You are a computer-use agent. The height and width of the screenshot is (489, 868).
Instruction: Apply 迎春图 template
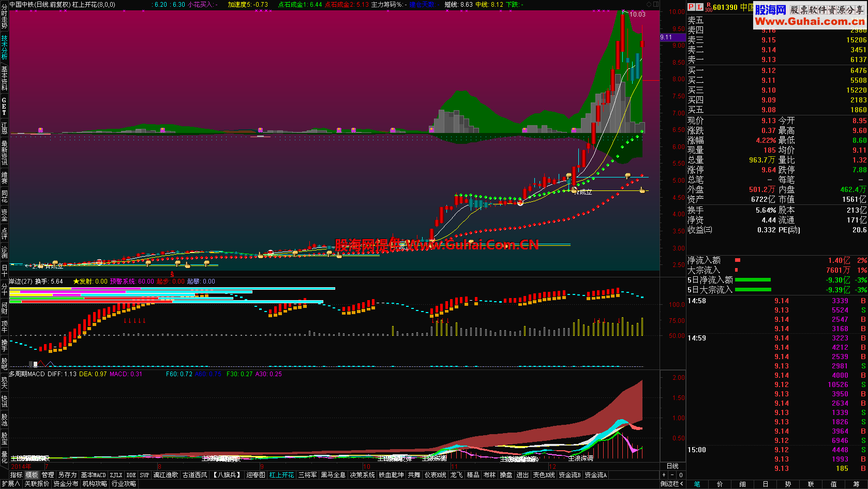[256, 475]
